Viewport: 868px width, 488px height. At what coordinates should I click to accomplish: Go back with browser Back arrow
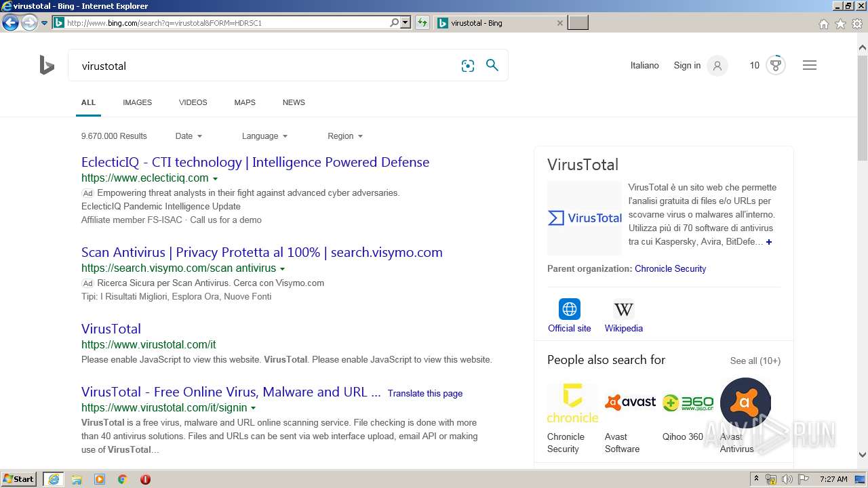tap(10, 22)
